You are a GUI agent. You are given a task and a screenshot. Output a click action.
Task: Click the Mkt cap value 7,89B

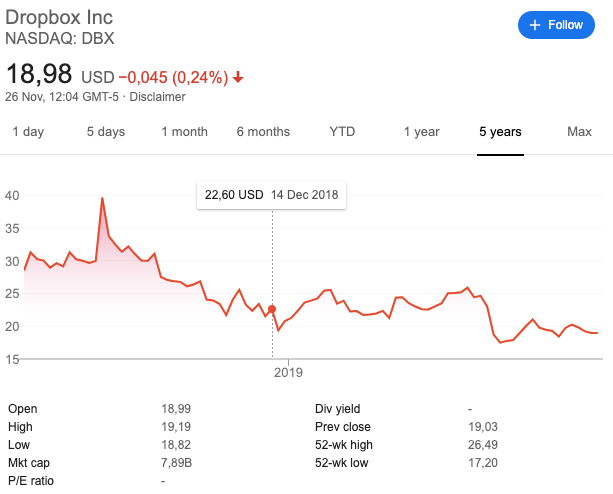pos(176,463)
